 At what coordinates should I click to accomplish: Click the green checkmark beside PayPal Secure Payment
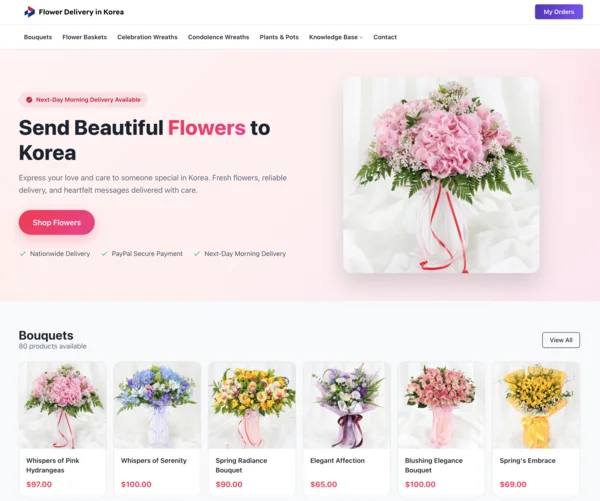tap(104, 254)
